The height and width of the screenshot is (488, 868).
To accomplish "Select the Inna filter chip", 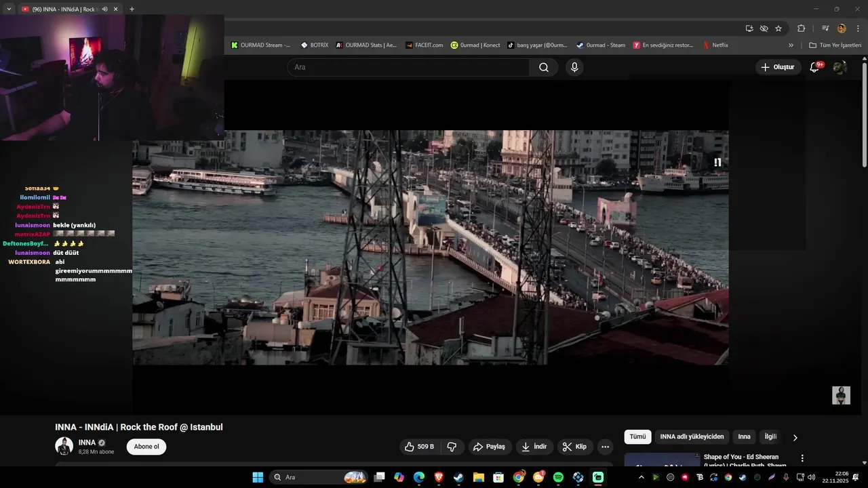I will coord(745,436).
